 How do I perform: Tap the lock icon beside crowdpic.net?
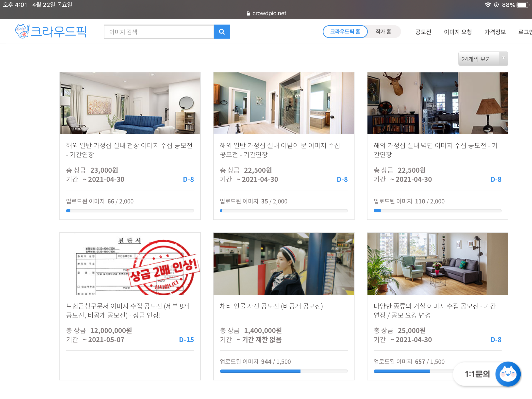[x=248, y=13]
